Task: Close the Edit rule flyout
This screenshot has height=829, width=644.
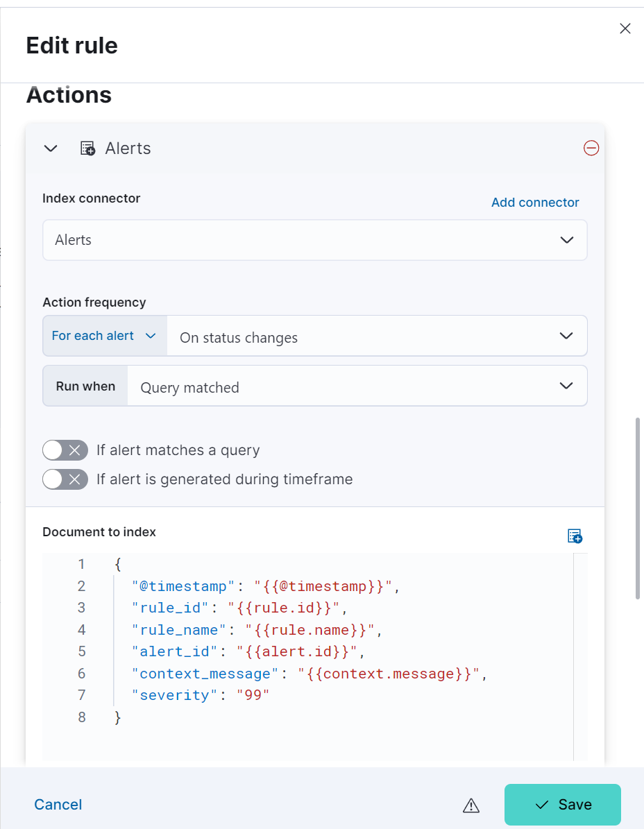Action: pos(625,28)
